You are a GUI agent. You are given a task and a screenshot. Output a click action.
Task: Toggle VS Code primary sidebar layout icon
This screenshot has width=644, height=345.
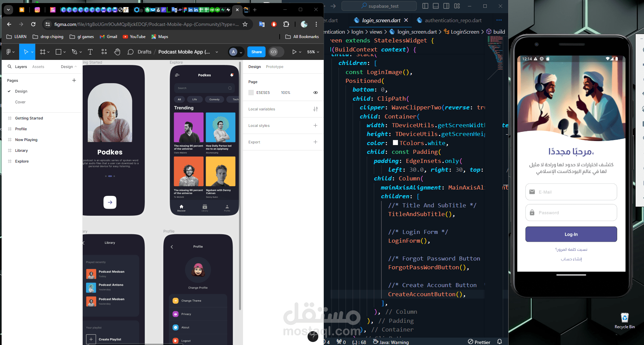coord(425,6)
